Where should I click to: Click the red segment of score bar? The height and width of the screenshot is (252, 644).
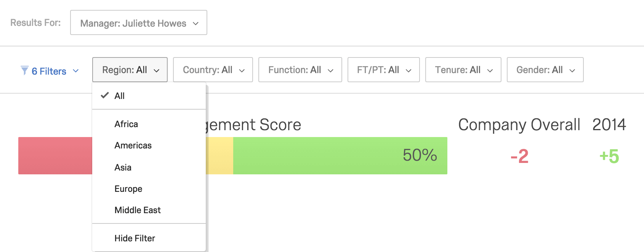click(x=55, y=156)
